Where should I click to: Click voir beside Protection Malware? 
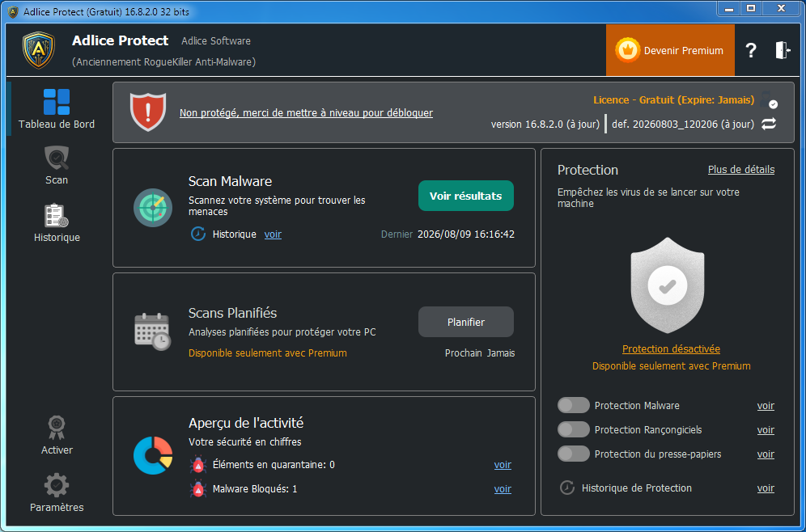(766, 406)
